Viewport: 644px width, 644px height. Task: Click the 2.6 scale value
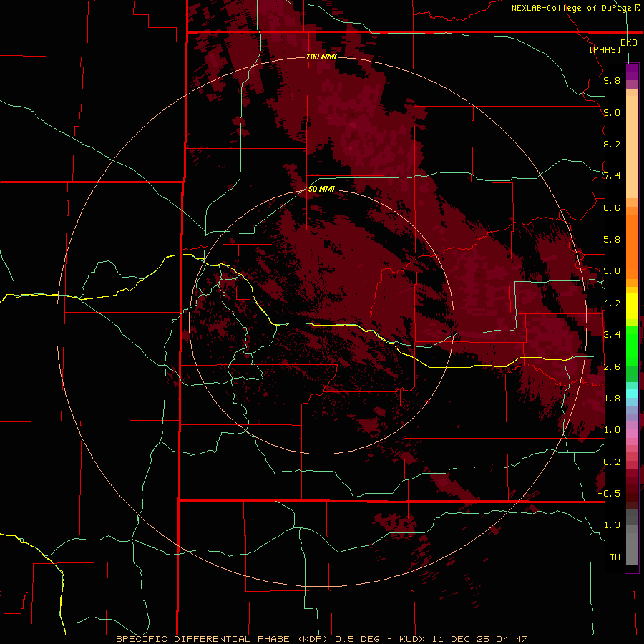pyautogui.click(x=612, y=367)
